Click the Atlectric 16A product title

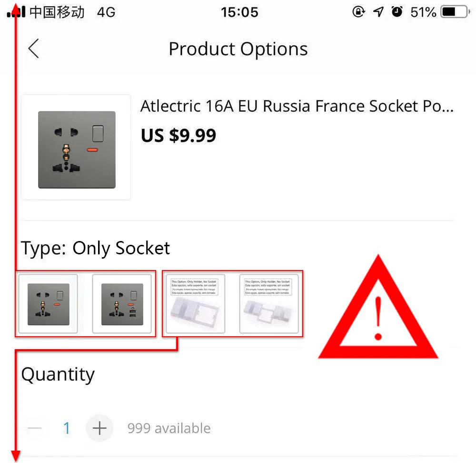[x=297, y=106]
